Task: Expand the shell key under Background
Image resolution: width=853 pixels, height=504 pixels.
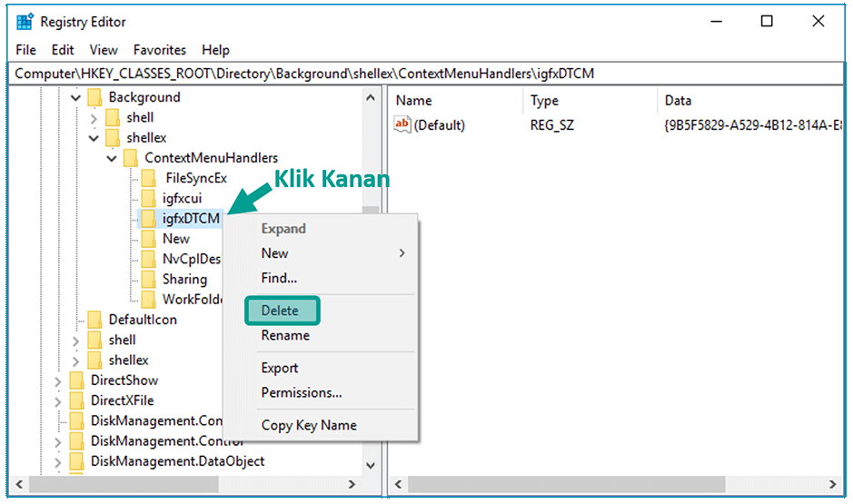Action: (x=94, y=118)
